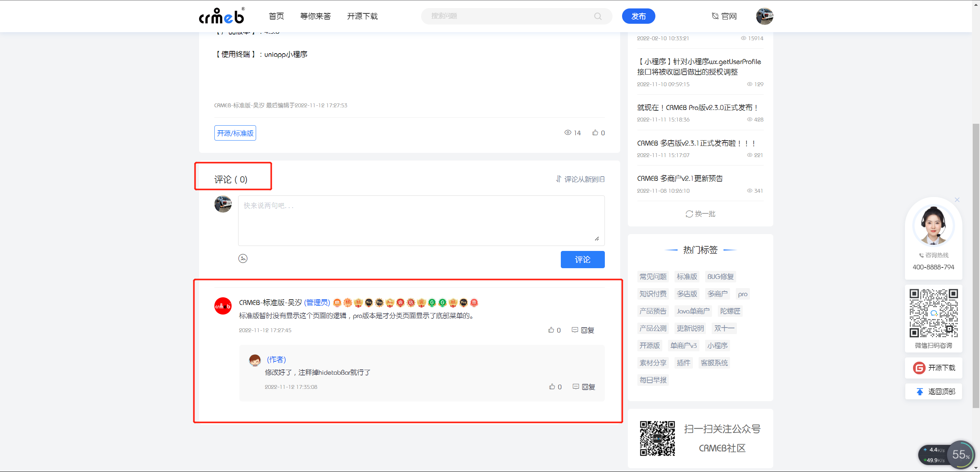
Task: Open the user avatar in the header
Action: coord(764,16)
